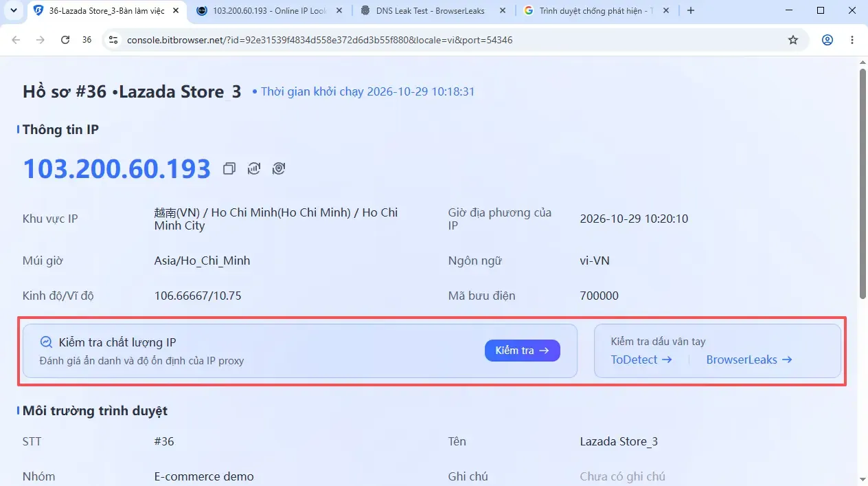Image resolution: width=868 pixels, height=486 pixels.
Task: Open site information icon in address bar
Action: click(114, 40)
